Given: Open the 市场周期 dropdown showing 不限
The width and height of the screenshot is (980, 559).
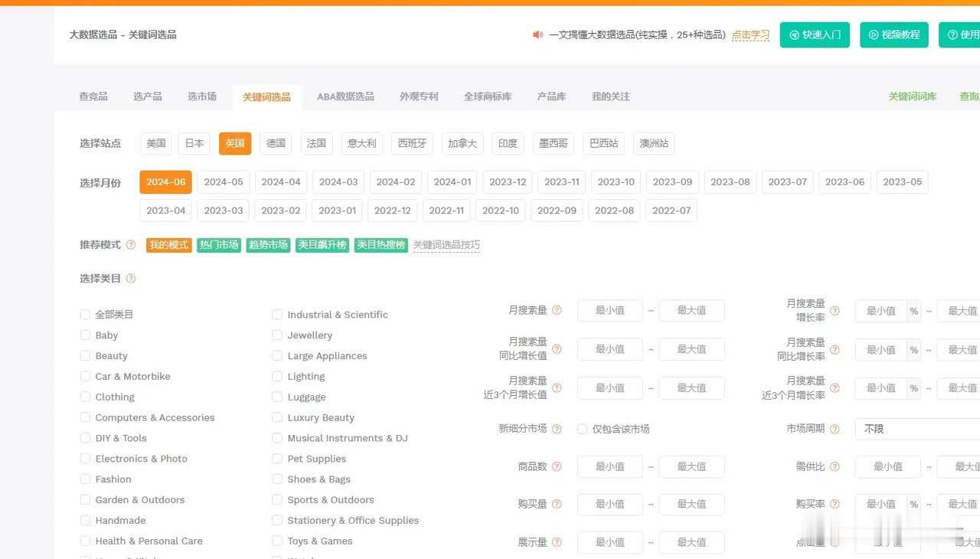Looking at the screenshot, I should click(x=917, y=429).
